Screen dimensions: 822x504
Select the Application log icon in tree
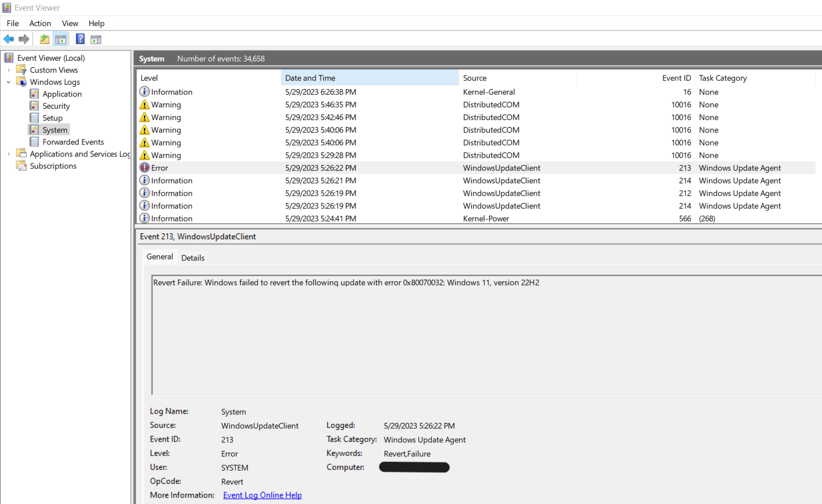click(34, 94)
